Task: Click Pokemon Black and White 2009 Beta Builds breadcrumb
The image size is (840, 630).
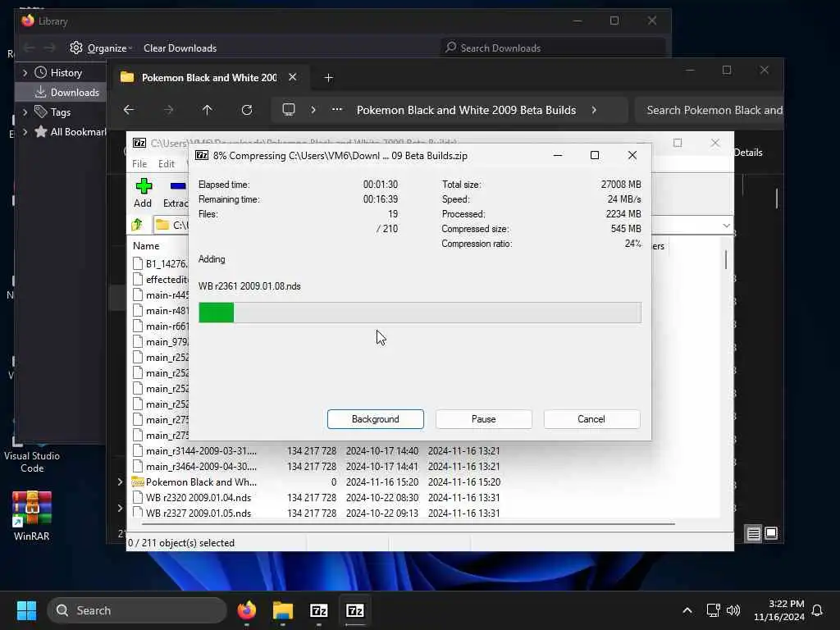Action: coord(466,110)
